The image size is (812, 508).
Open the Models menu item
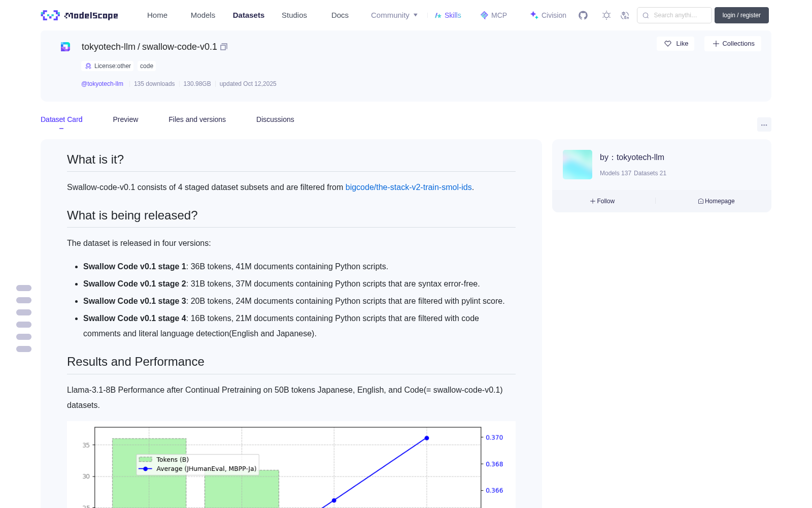click(203, 15)
